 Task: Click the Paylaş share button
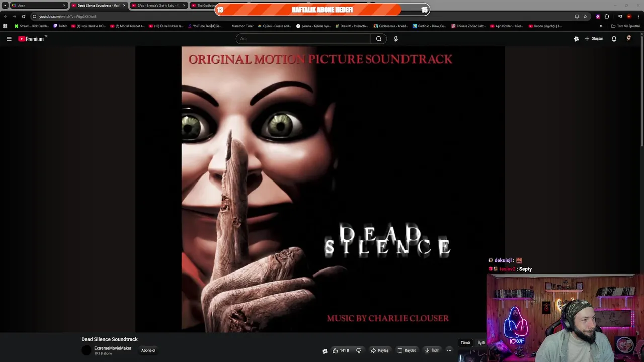click(x=380, y=350)
